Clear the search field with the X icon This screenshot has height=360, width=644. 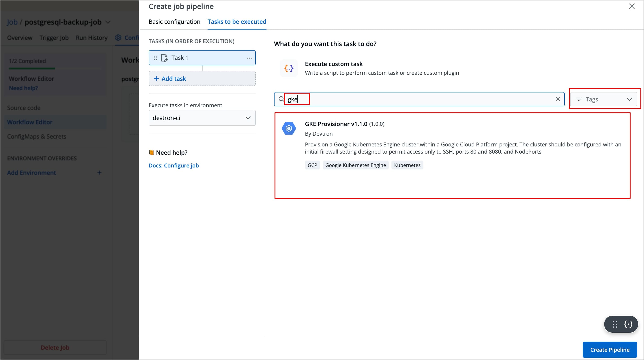(x=558, y=99)
